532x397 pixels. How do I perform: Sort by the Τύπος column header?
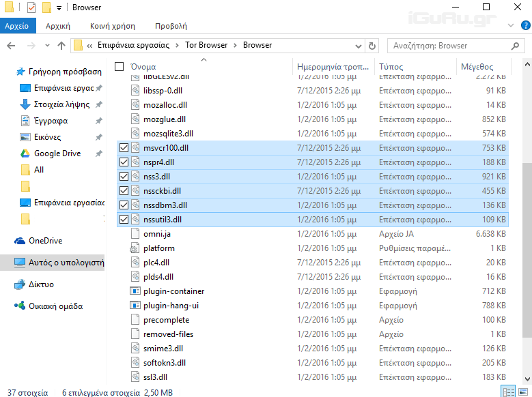[x=416, y=66]
